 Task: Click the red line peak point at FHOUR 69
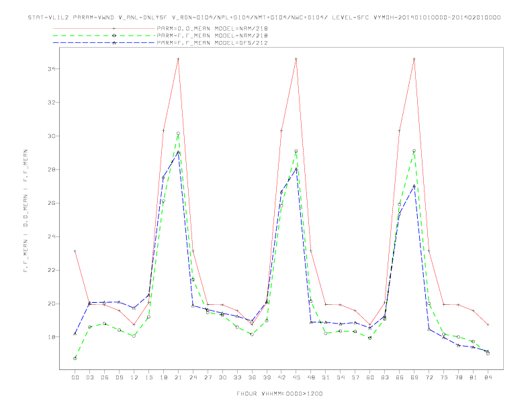(x=414, y=59)
